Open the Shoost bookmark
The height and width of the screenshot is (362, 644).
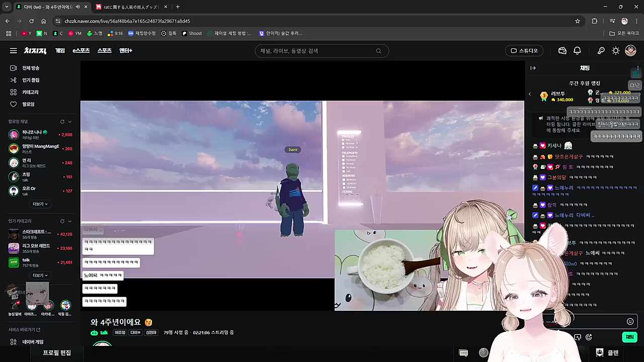(192, 33)
